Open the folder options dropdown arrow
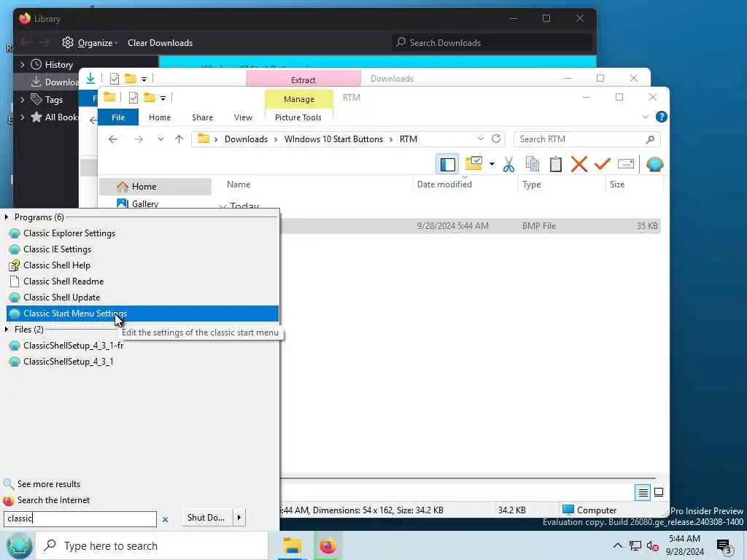 coord(492,165)
